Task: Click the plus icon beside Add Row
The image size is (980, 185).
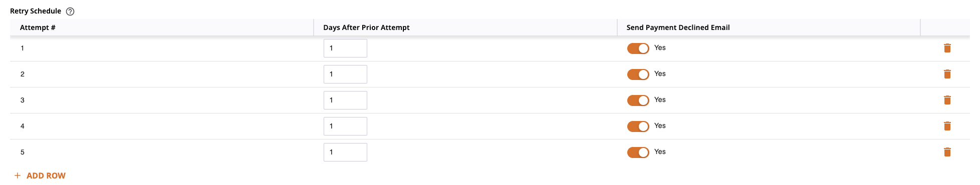Action: point(18,175)
